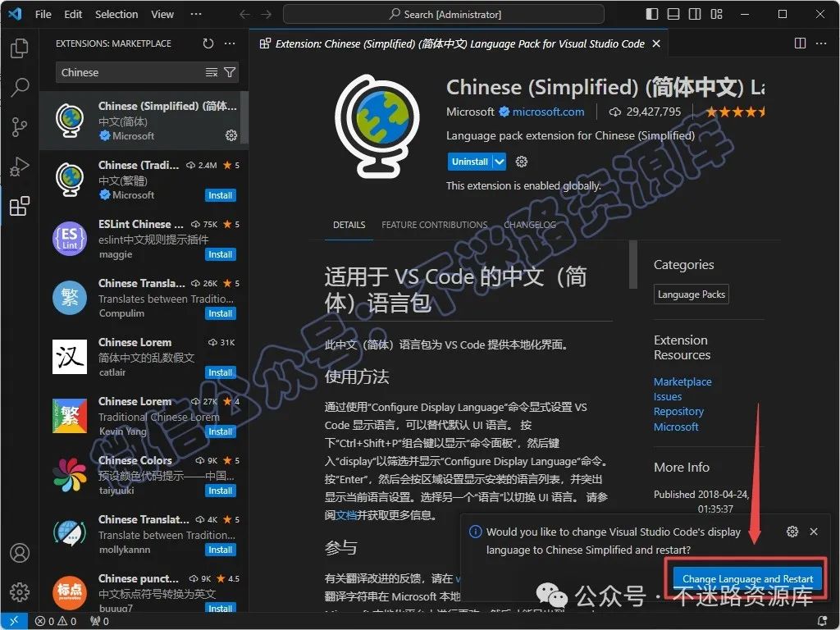This screenshot has width=840, height=630.
Task: Clear extensions search results icon
Action: (212, 72)
